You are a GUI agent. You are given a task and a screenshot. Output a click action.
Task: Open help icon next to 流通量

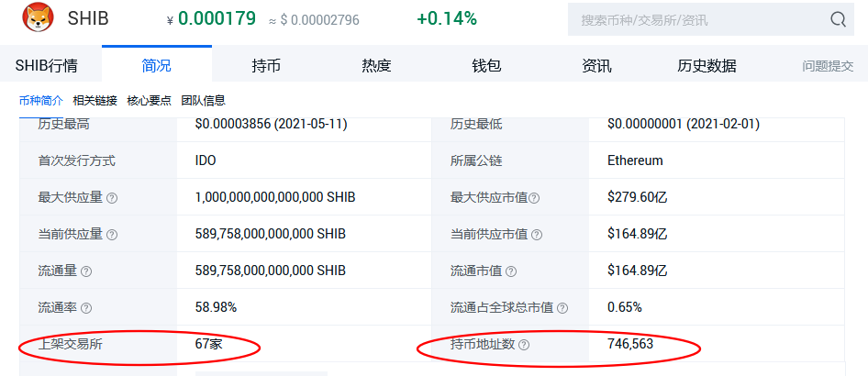(x=86, y=271)
